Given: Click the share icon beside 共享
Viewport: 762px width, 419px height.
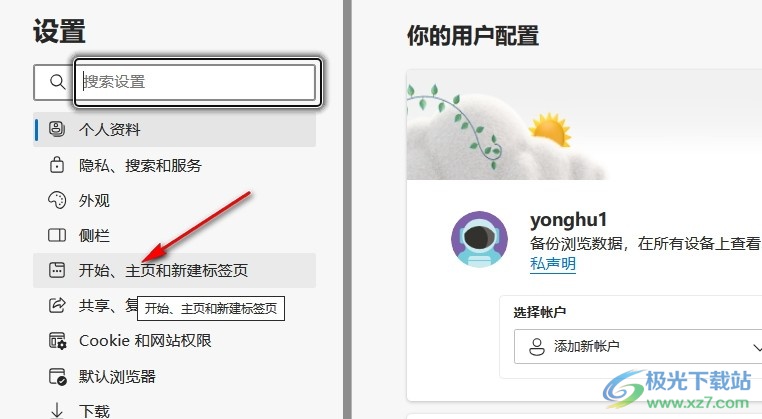Looking at the screenshot, I should [57, 305].
